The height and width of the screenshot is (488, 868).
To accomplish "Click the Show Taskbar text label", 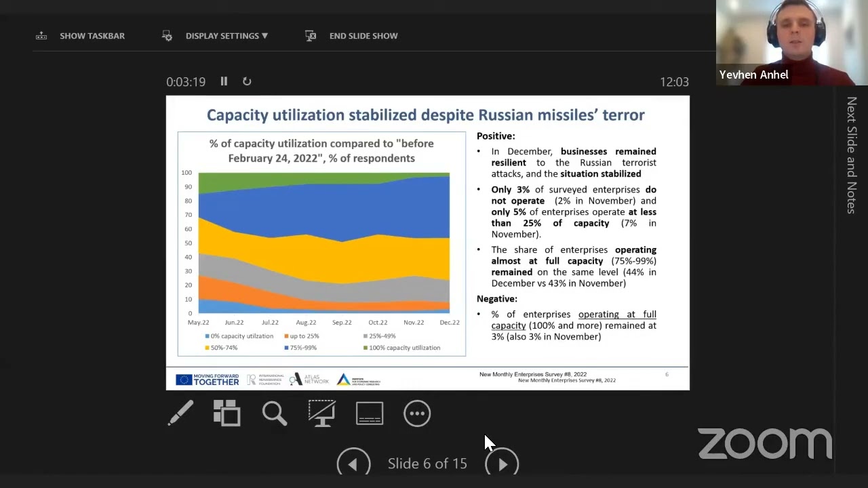I will (x=92, y=36).
